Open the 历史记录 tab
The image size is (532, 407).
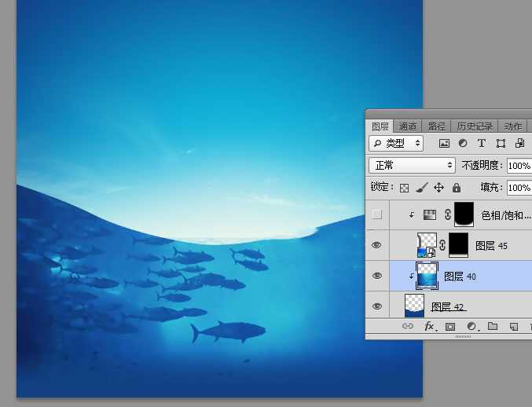click(475, 126)
